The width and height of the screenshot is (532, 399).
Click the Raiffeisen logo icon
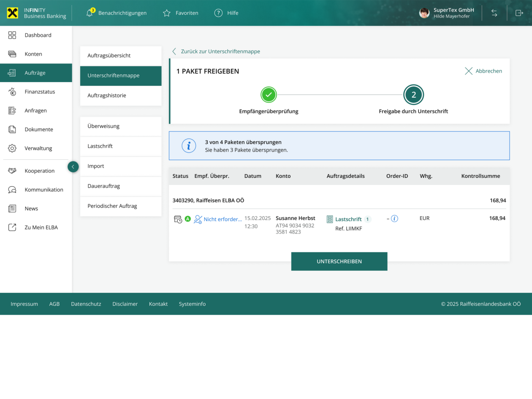pyautogui.click(x=13, y=13)
